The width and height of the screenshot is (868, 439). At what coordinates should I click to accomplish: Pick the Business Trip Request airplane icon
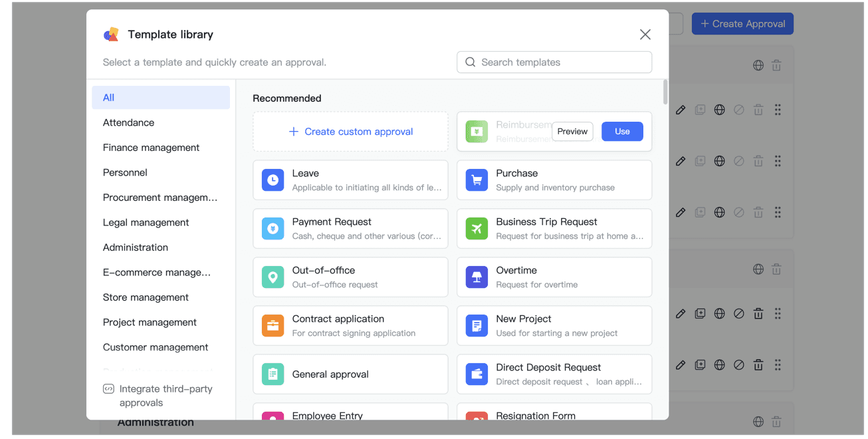click(x=477, y=229)
